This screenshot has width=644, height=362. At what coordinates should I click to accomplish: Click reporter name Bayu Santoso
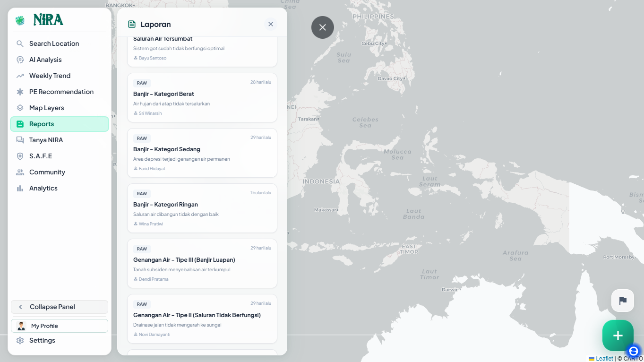153,58
